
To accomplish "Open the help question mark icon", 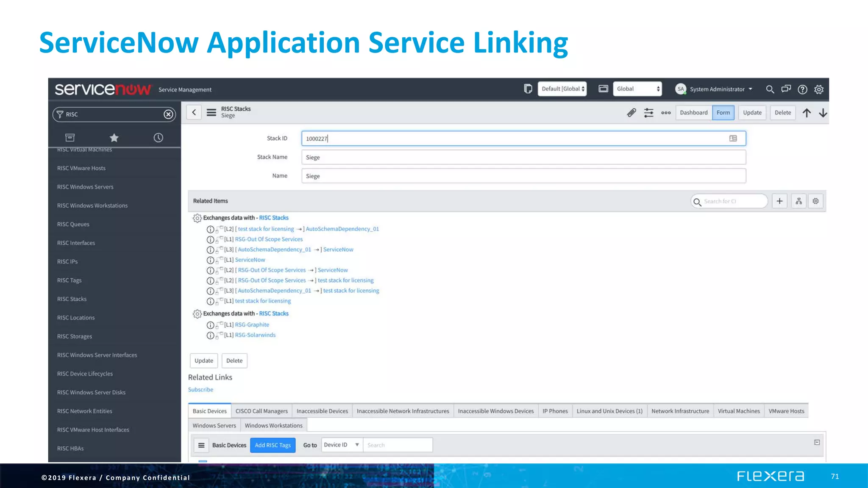I will [802, 89].
